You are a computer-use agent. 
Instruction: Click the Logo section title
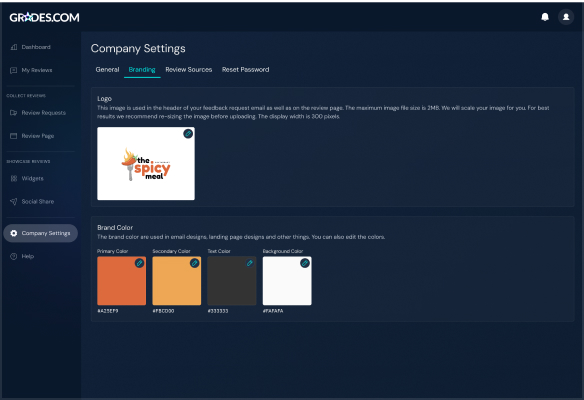[x=104, y=99]
